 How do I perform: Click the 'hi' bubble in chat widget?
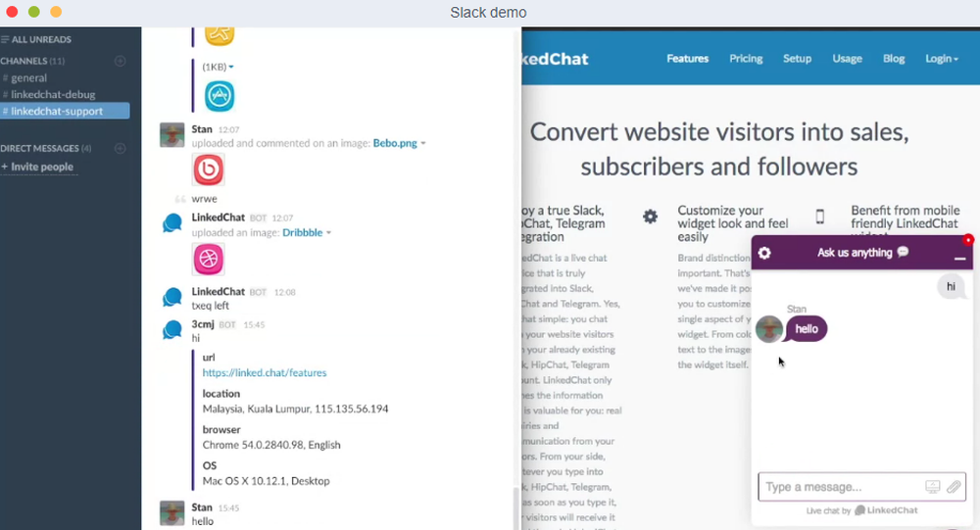[951, 286]
